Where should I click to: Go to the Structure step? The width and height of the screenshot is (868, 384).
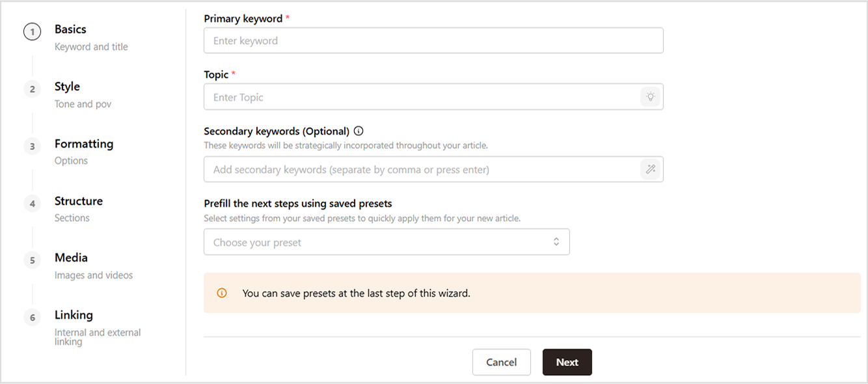79,201
